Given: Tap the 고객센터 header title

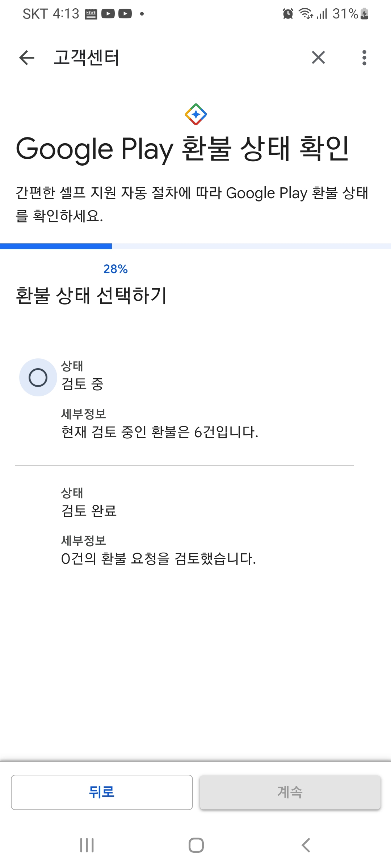Looking at the screenshot, I should tap(87, 58).
